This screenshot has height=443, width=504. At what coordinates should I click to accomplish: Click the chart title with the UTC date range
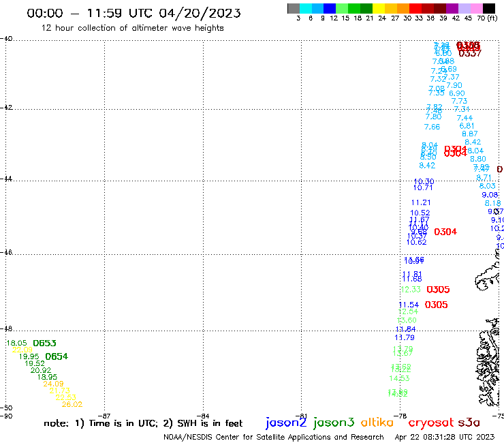click(133, 13)
